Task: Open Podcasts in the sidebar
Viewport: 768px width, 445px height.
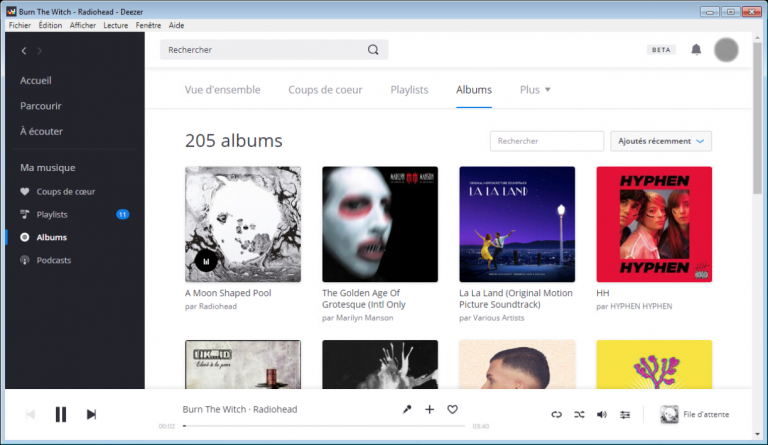Action: tap(54, 260)
